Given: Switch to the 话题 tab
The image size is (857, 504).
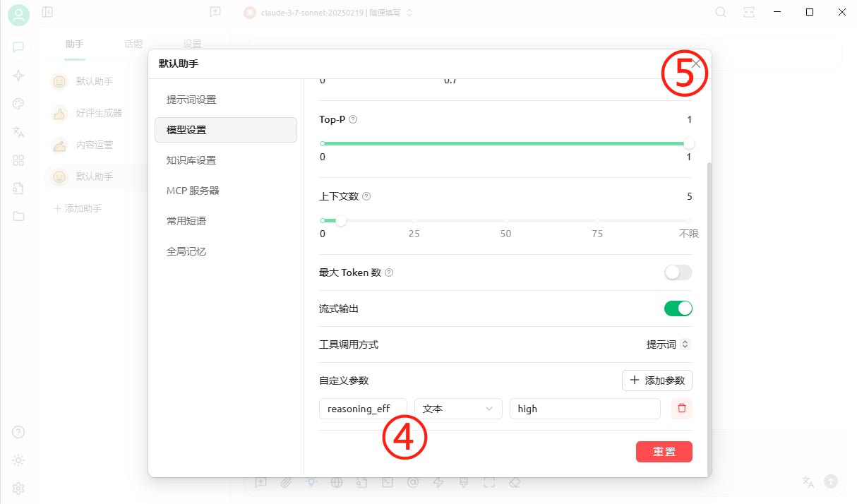Looking at the screenshot, I should pyautogui.click(x=133, y=44).
